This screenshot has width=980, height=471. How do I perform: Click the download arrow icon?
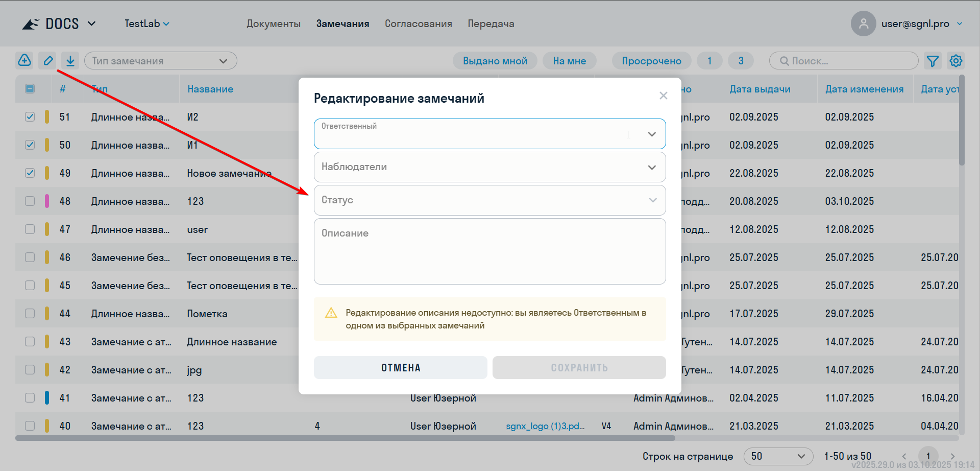click(x=70, y=61)
